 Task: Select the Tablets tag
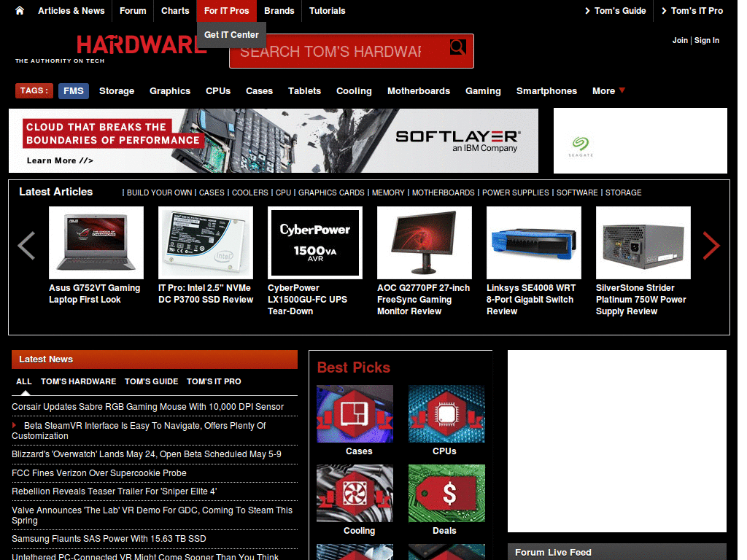click(304, 91)
